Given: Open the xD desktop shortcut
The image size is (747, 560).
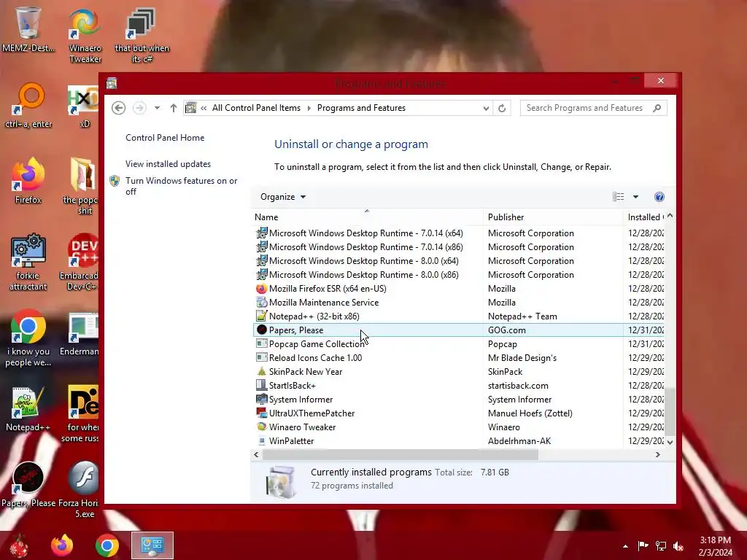Looking at the screenshot, I should 84,106.
